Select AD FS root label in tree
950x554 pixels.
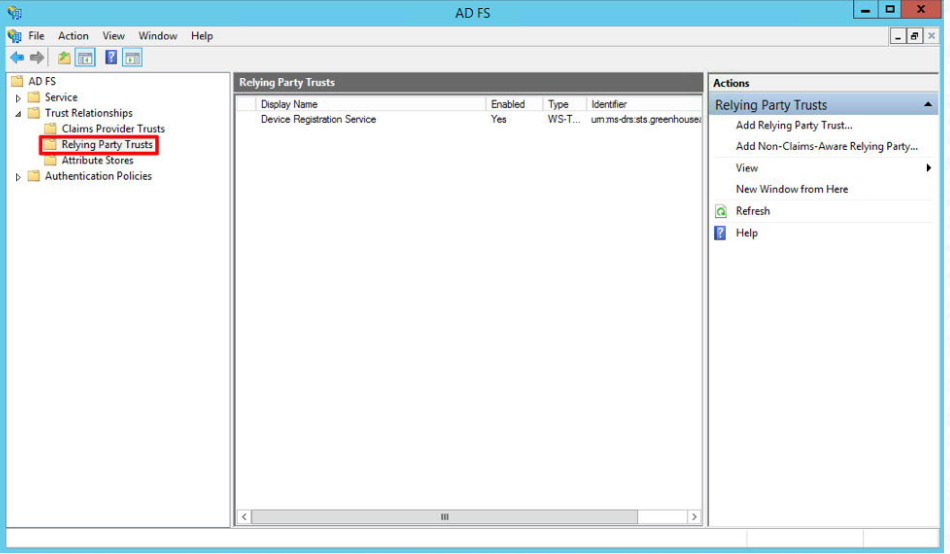point(42,81)
